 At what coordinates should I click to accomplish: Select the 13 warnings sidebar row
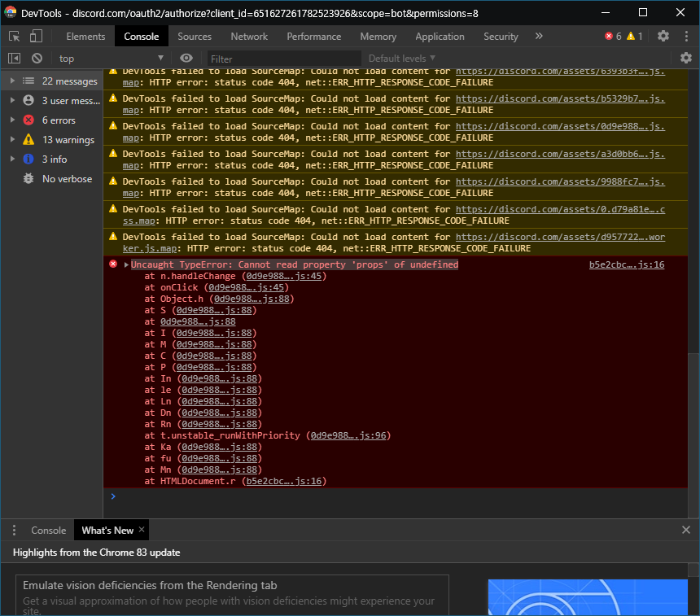(x=52, y=140)
